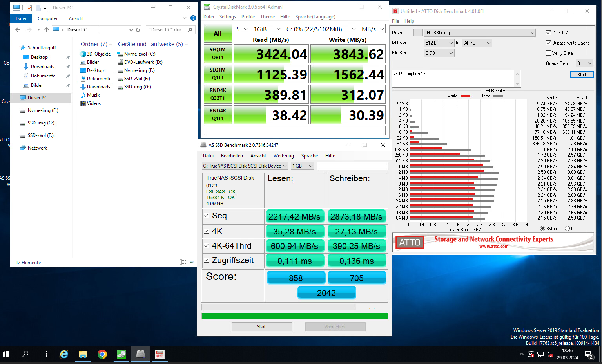Open File Explorer from the taskbar
The image size is (602, 364).
pos(83,354)
